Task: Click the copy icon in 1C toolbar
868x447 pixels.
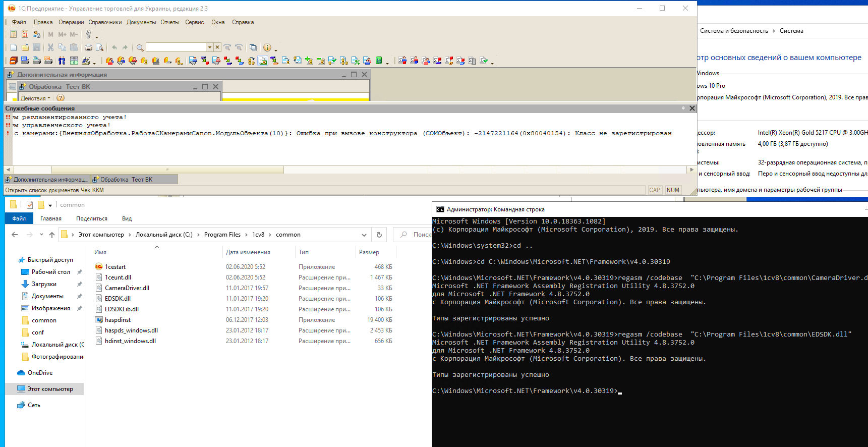Action: click(x=62, y=47)
